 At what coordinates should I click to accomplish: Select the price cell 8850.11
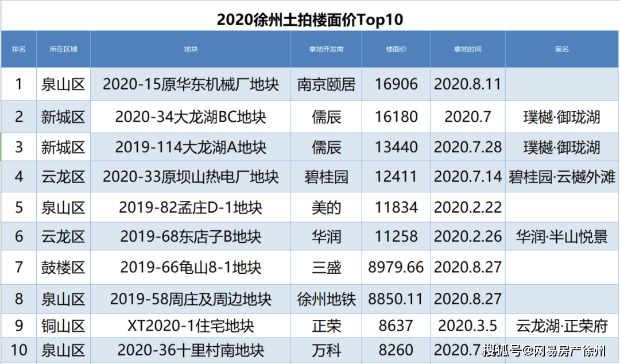(396, 299)
